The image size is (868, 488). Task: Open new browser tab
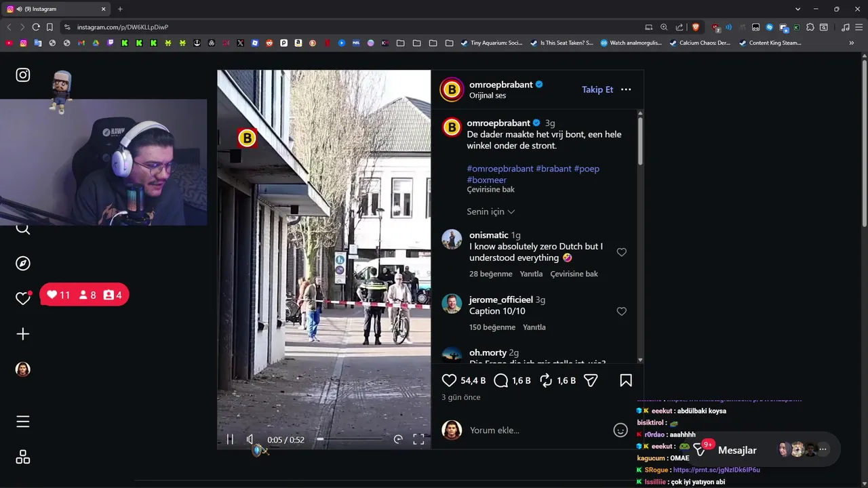coord(120,9)
